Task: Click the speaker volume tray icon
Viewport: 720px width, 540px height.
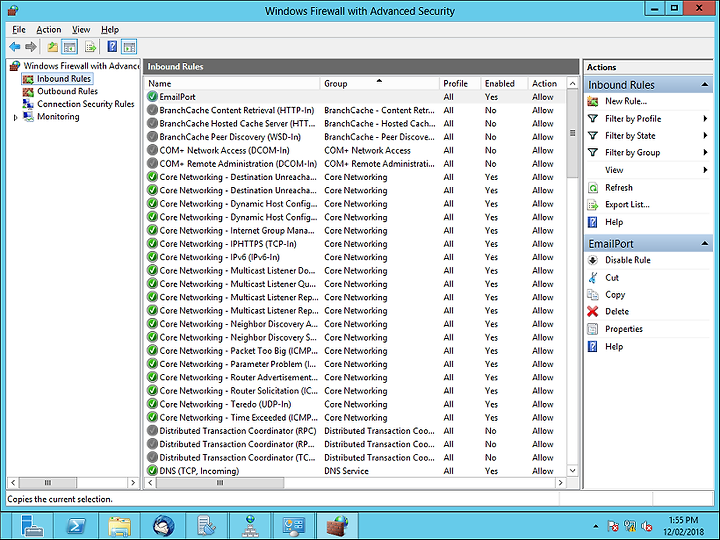Action: click(647, 526)
